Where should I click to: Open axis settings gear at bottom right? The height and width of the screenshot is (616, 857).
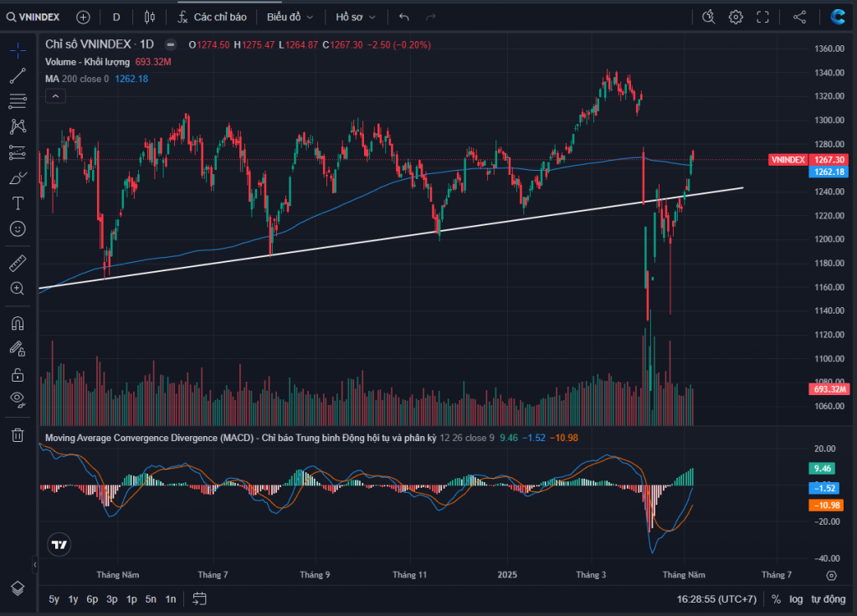[831, 576]
